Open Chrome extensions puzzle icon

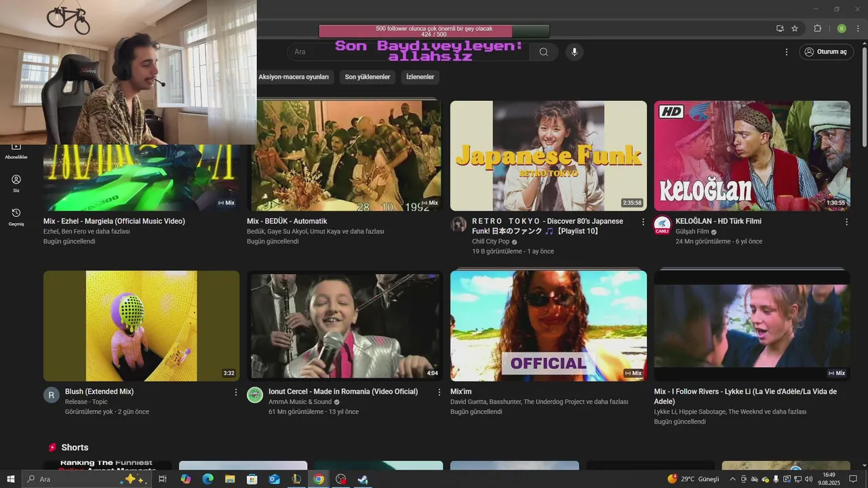point(817,28)
